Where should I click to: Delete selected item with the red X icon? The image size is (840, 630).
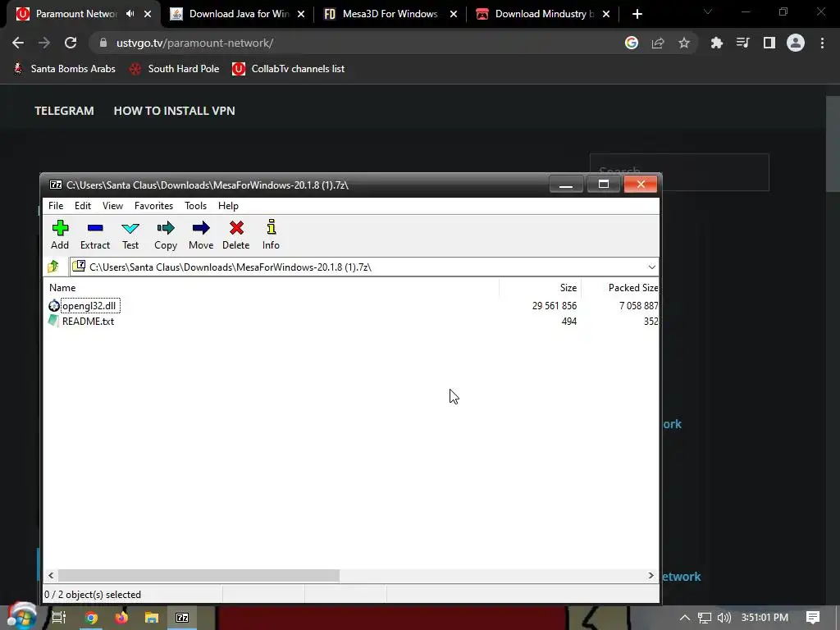pyautogui.click(x=235, y=235)
